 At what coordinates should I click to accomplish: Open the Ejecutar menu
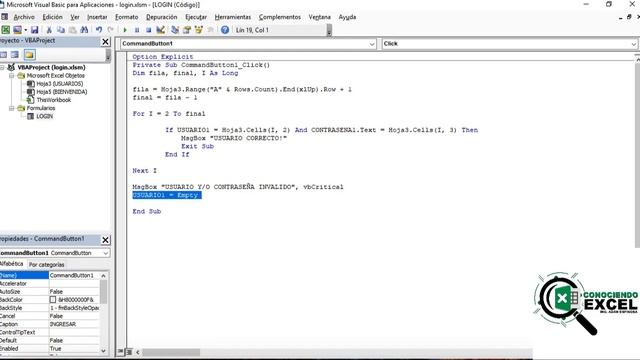196,17
